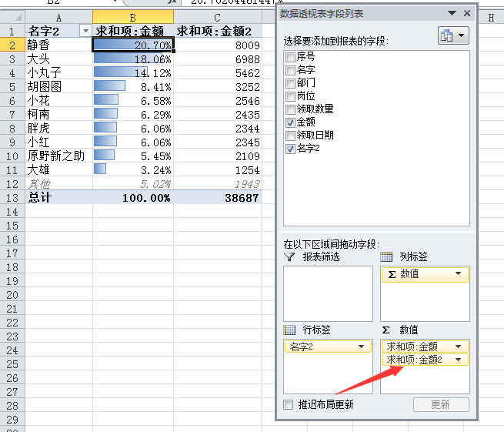504x432 pixels.
Task: Select column H header
Action: point(491,18)
